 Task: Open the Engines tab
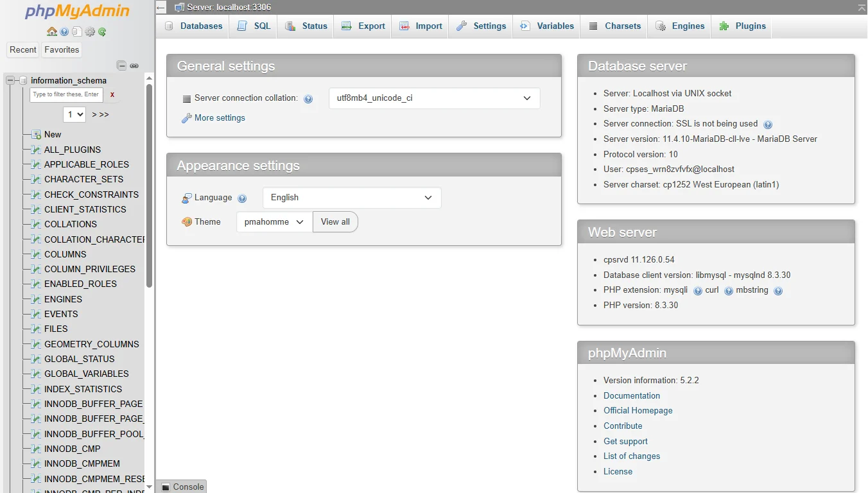681,26
